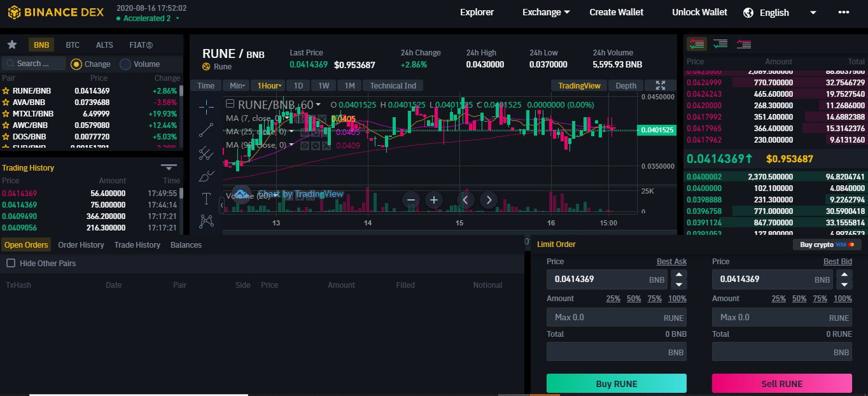Open the Order History tab
This screenshot has height=396, width=868.
coord(81,244)
